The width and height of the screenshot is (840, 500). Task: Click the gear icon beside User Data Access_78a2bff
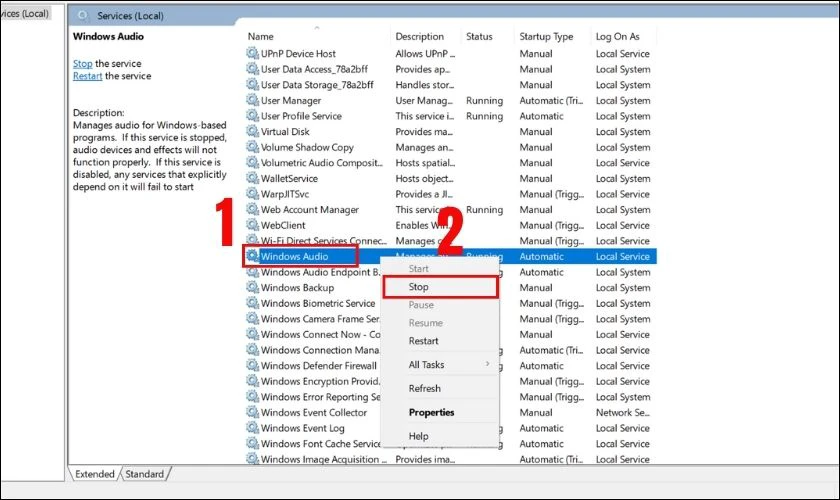click(x=252, y=69)
